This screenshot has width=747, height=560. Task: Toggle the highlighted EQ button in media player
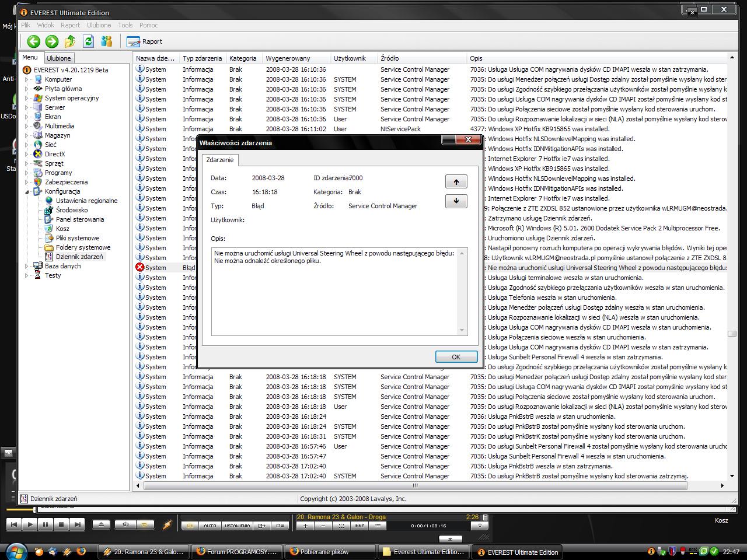190,526
